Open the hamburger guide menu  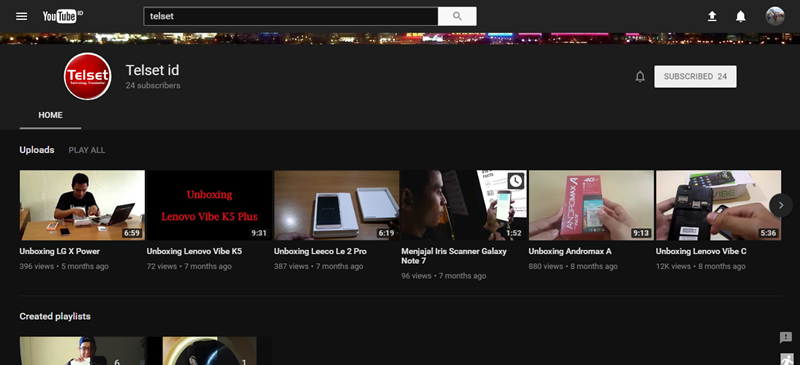tap(21, 16)
